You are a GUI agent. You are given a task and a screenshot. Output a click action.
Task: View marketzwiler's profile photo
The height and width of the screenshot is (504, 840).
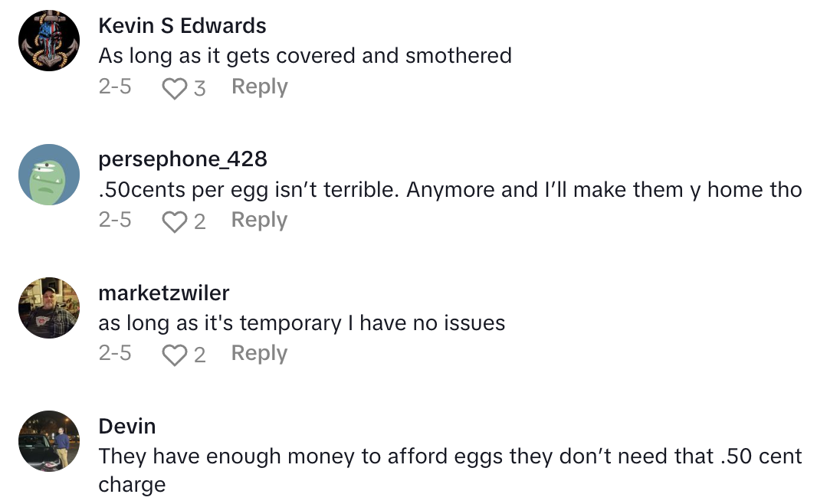pyautogui.click(x=49, y=308)
